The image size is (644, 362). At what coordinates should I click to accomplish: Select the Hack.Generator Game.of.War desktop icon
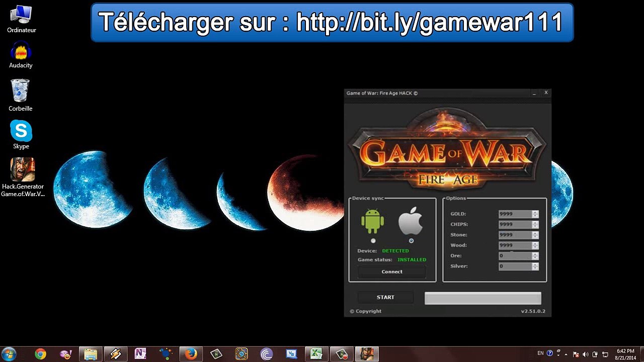23,177
